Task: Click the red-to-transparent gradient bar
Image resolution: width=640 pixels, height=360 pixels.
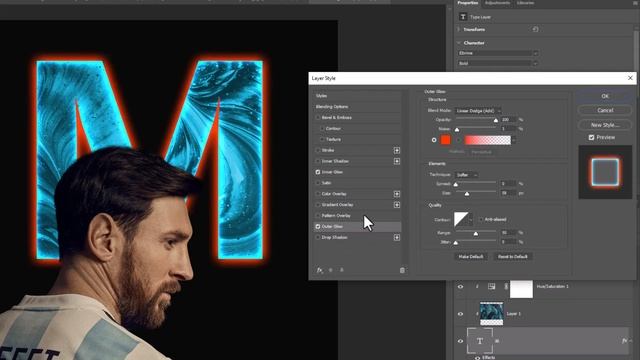Action: coord(488,140)
